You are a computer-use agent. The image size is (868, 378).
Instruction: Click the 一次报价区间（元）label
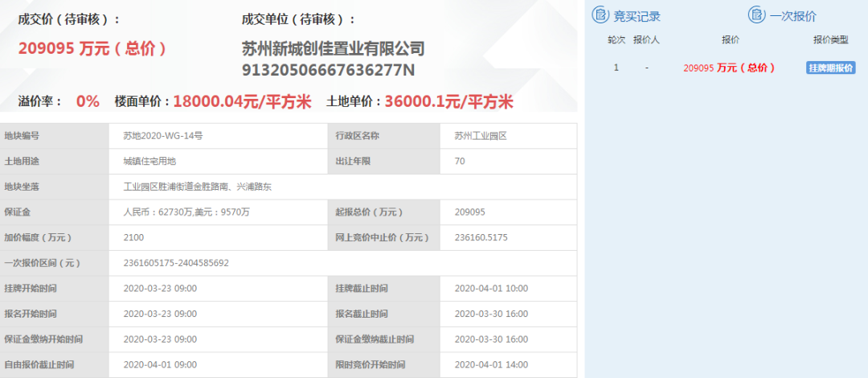(x=43, y=263)
